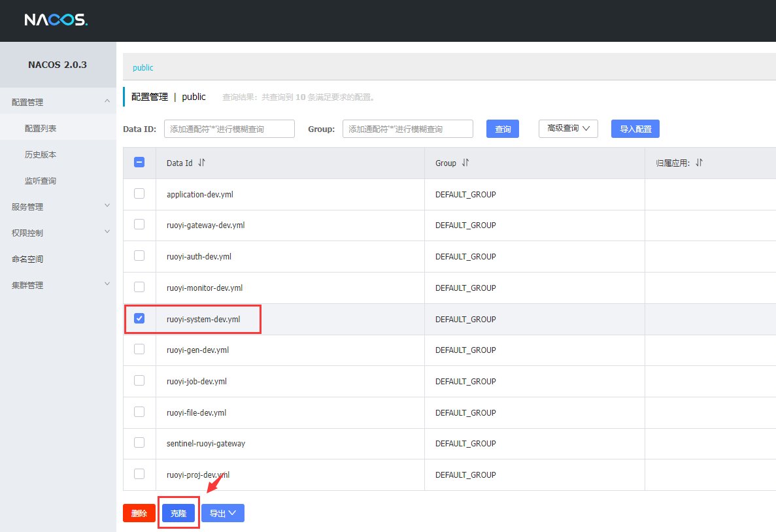Screen dimensions: 776x532
Task: Check the ruoyi-file-dev.yml row checkbox
Action: (139, 412)
